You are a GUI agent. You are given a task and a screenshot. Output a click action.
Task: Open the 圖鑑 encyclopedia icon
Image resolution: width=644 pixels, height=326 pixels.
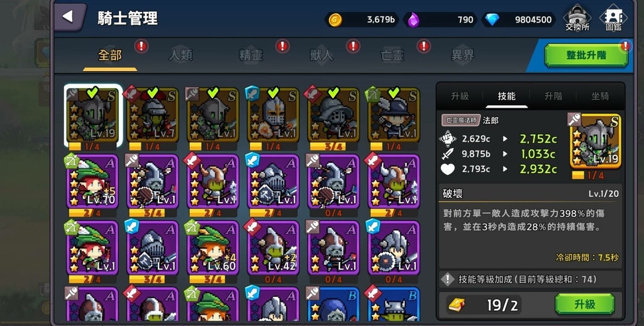click(x=614, y=18)
